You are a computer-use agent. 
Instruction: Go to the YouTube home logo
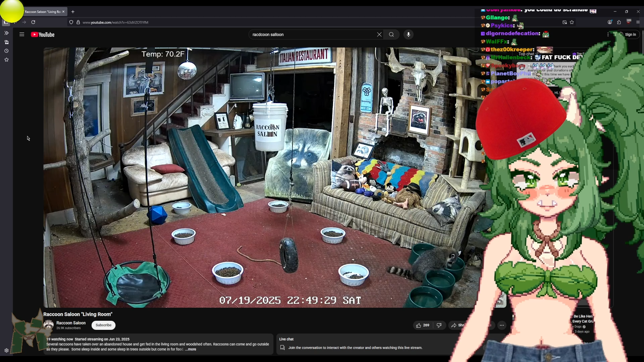(x=43, y=35)
